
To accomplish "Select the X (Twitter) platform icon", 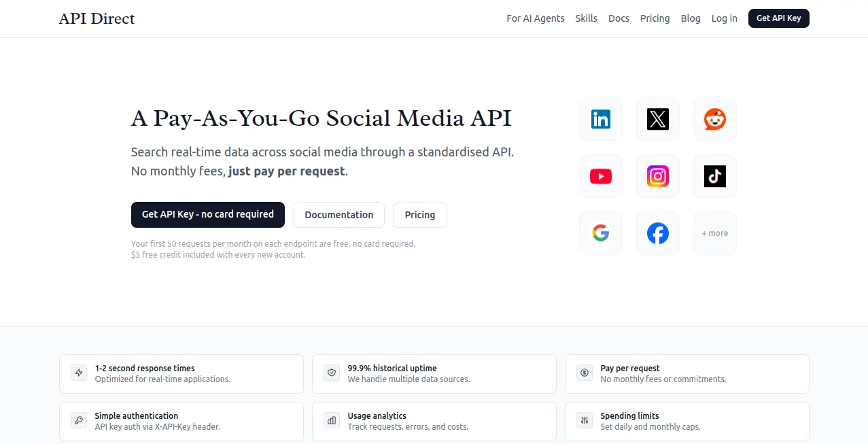I will [x=658, y=119].
